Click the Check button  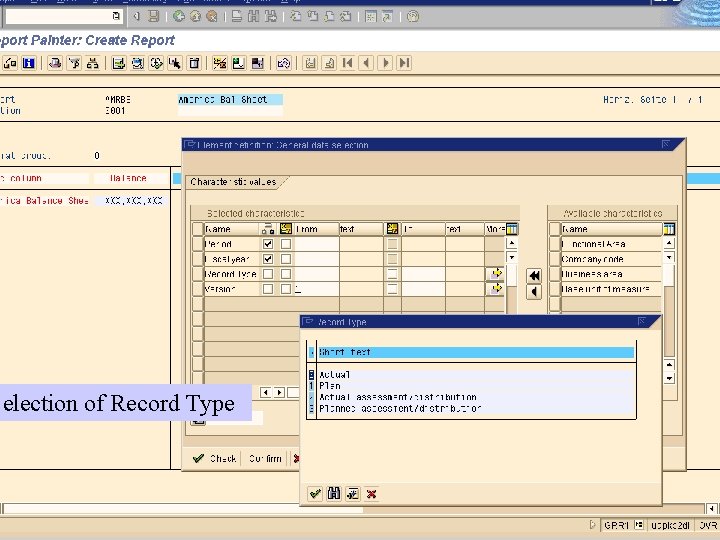pos(215,459)
